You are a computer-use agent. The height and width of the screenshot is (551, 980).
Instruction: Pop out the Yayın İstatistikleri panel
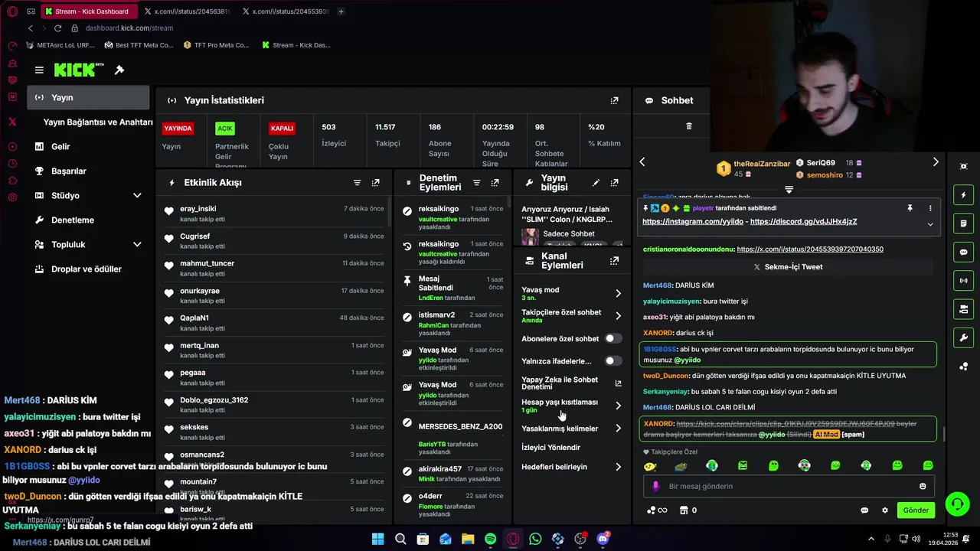coord(614,100)
